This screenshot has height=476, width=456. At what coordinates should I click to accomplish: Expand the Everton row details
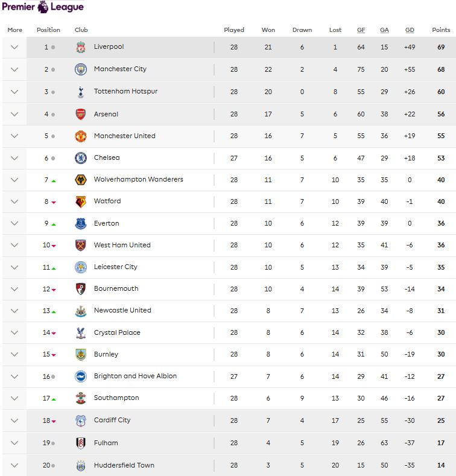tap(14, 223)
